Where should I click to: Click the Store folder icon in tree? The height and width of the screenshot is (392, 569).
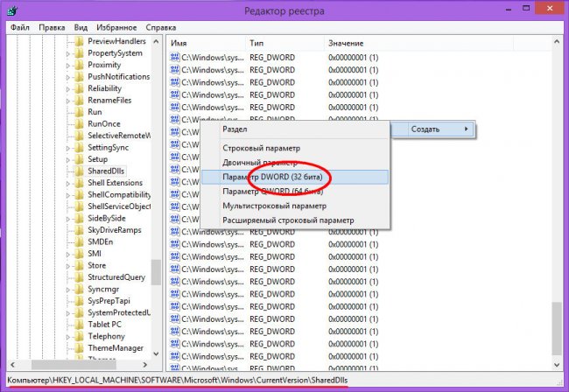pos(79,265)
